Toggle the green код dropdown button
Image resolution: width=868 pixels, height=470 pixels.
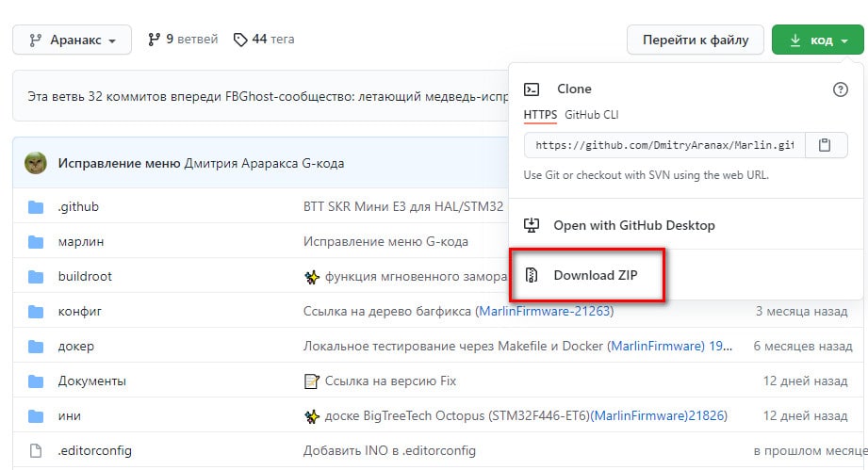[x=818, y=40]
